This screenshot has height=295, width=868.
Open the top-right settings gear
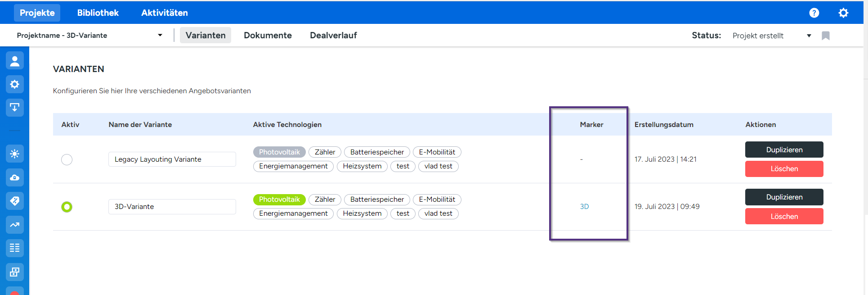click(843, 13)
